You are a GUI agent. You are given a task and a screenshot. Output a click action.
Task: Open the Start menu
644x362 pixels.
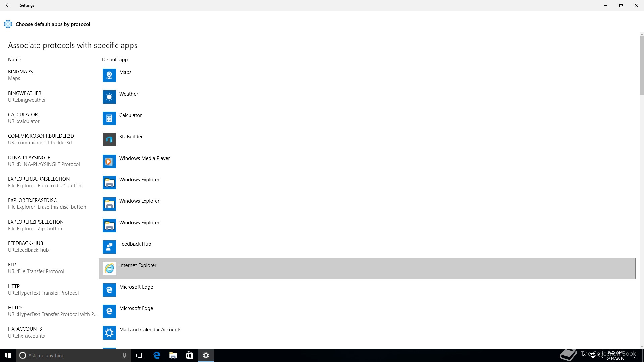tap(8, 355)
